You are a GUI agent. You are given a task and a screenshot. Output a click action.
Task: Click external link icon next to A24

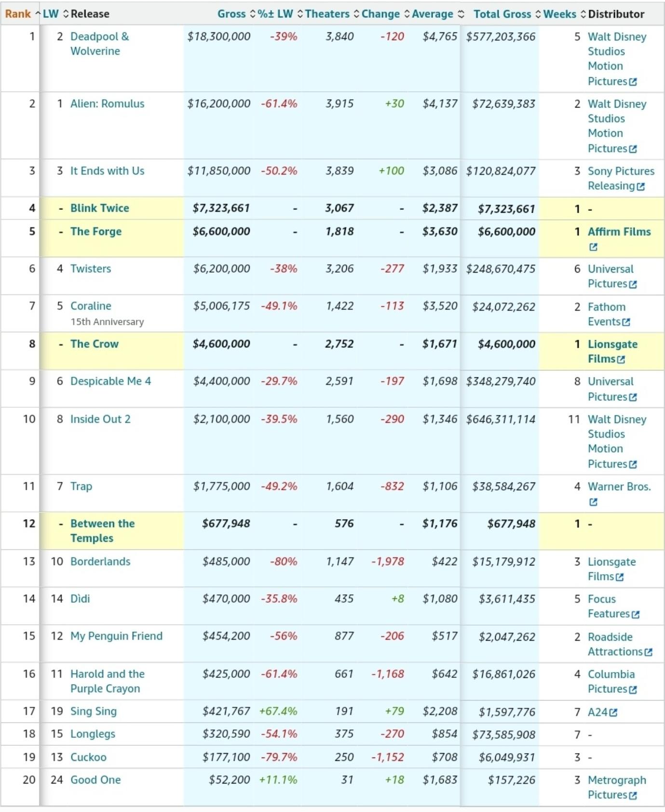point(613,712)
